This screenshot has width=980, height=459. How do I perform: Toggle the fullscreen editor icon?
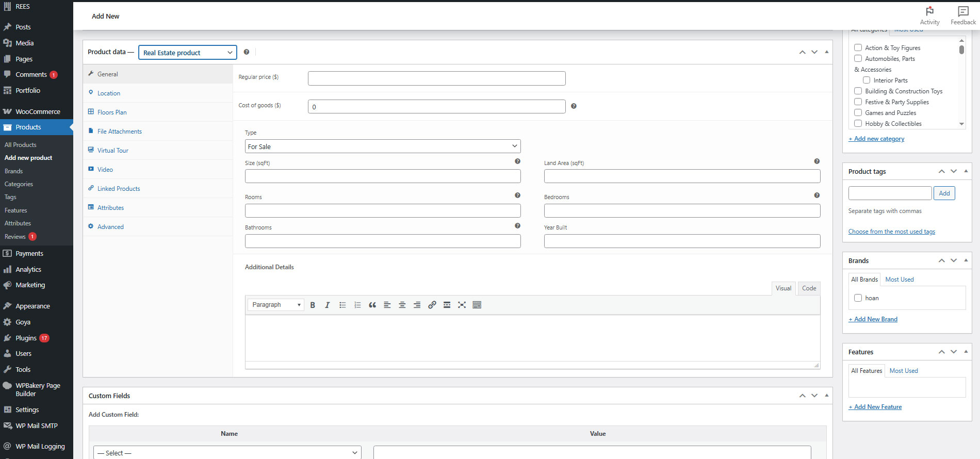tap(462, 305)
